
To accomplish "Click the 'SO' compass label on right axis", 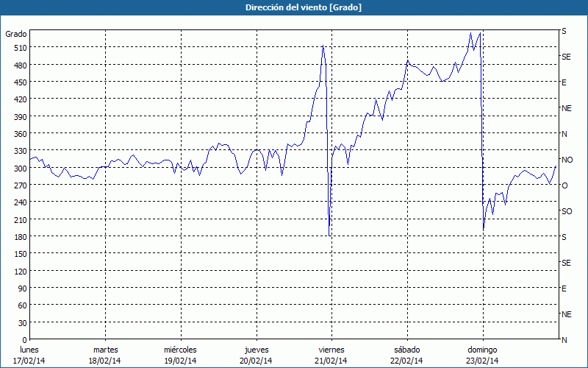I will (567, 211).
